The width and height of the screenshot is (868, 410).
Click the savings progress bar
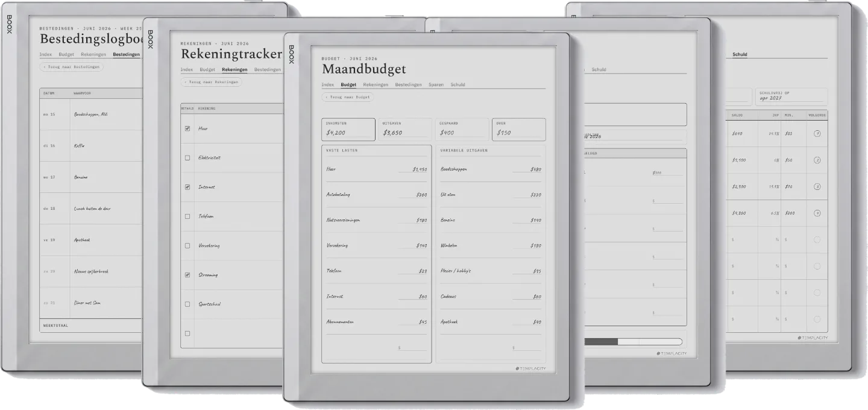(633, 341)
